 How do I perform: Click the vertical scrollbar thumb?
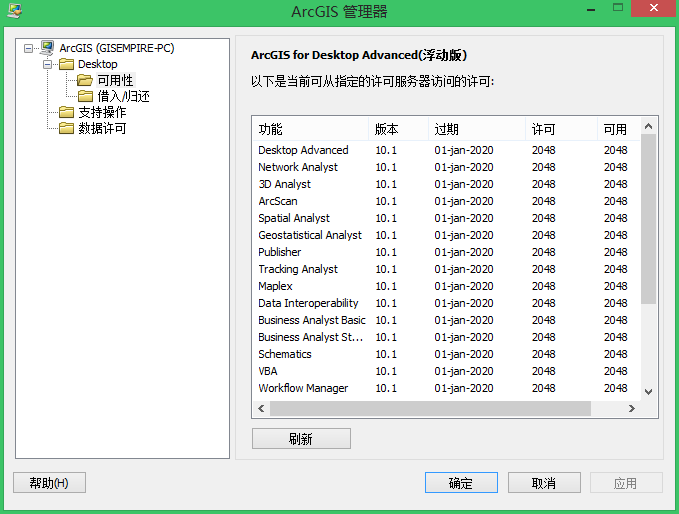point(648,219)
